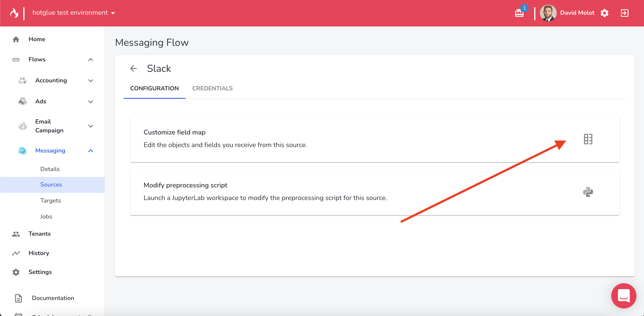The width and height of the screenshot is (644, 316).
Task: Click the Python preprocessing script icon
Action: click(588, 192)
